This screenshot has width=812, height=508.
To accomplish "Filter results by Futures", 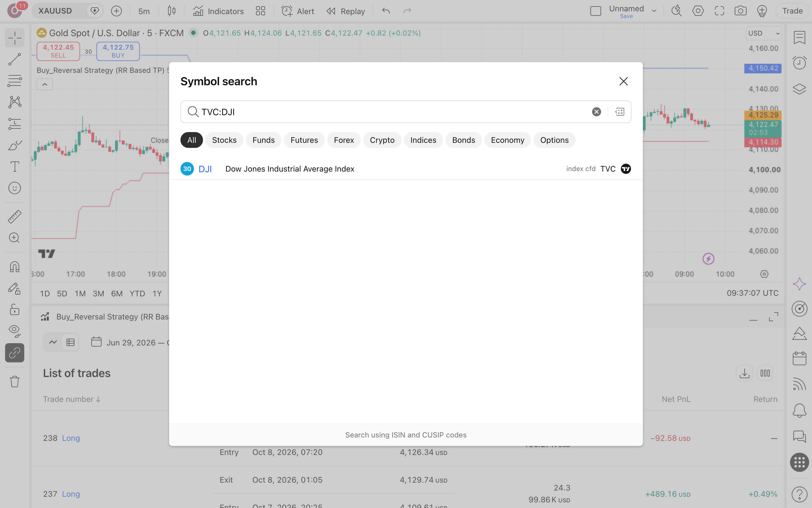I will (304, 140).
